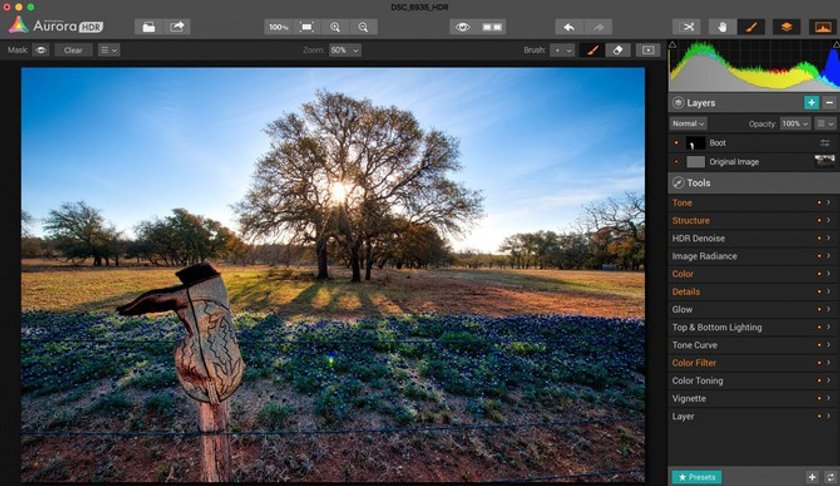Toggle Original Image layer visibility dot
Image resolution: width=840 pixels, height=486 pixels.
676,162
